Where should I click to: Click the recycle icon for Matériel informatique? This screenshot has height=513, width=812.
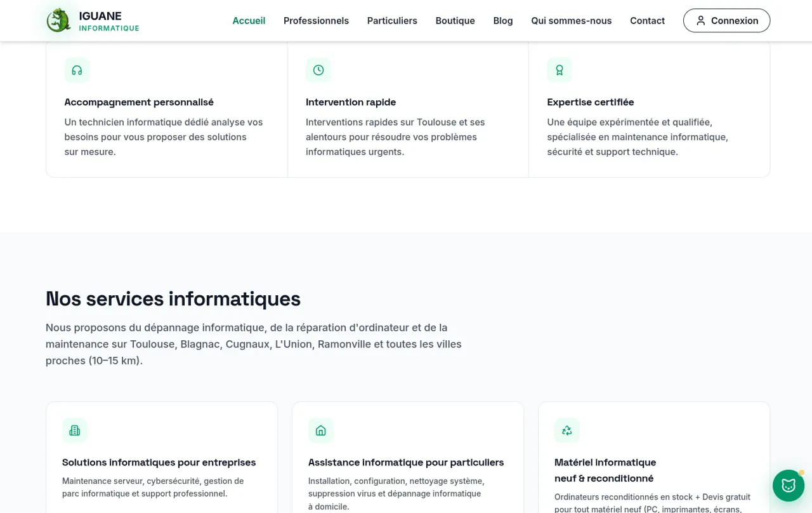(567, 430)
